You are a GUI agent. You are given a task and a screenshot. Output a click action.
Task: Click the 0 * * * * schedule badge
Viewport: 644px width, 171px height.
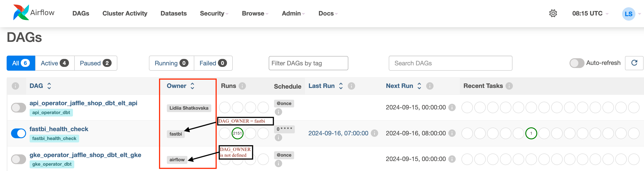pos(284,129)
